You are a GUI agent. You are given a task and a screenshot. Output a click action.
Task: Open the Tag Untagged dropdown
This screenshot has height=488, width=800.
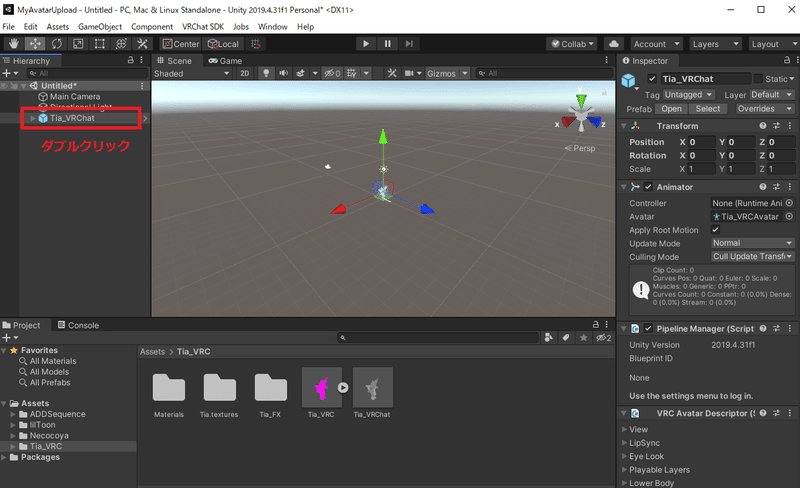(689, 95)
